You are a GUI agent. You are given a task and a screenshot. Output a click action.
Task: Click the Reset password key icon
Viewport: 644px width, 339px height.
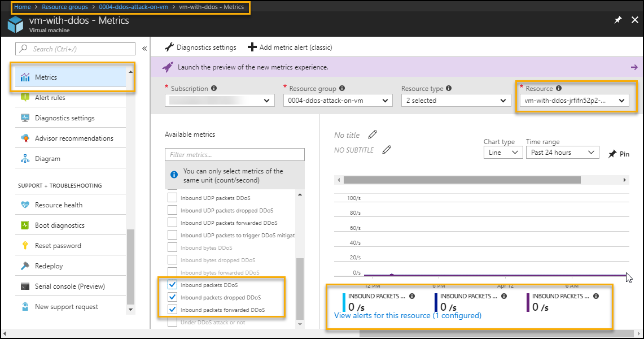point(25,246)
